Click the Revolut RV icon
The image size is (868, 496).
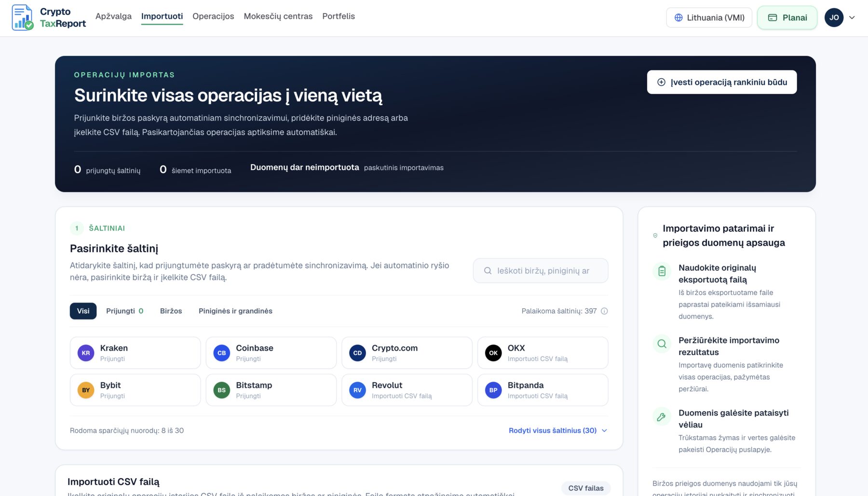point(357,390)
